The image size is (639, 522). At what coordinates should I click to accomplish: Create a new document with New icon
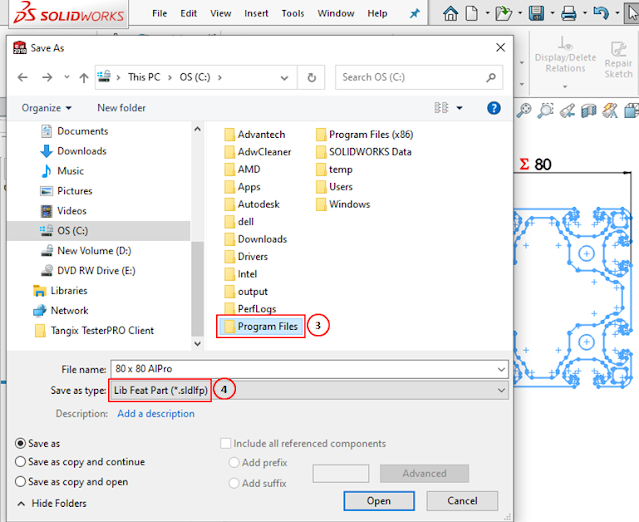pyautogui.click(x=472, y=13)
